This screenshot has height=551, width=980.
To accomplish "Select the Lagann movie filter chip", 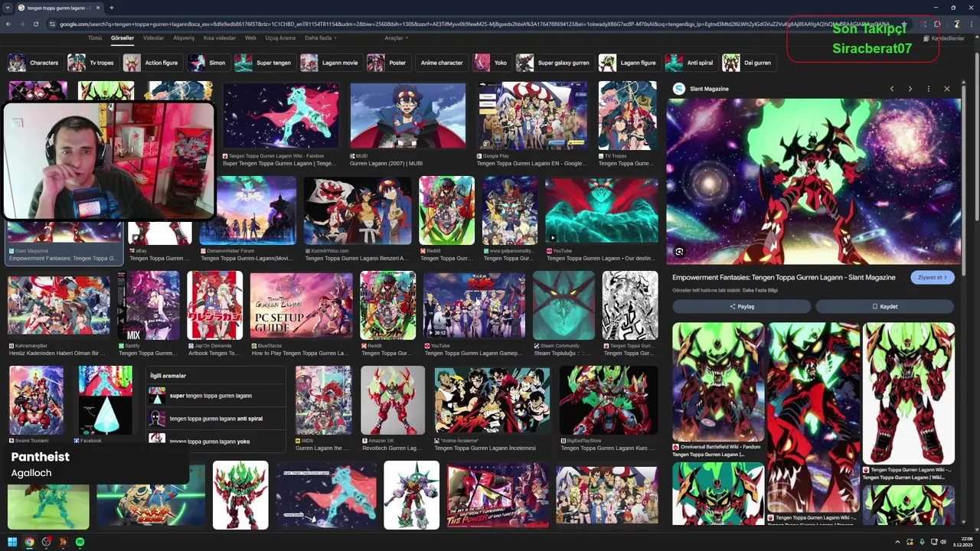I will pyautogui.click(x=331, y=63).
